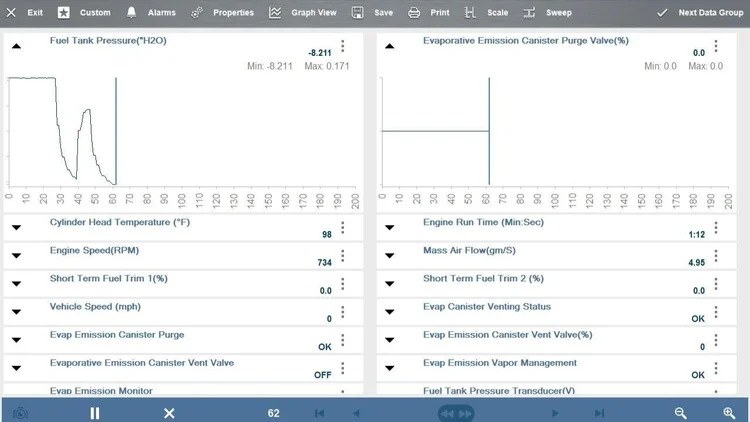
Task: Go to Next Data Group
Action: tap(700, 13)
